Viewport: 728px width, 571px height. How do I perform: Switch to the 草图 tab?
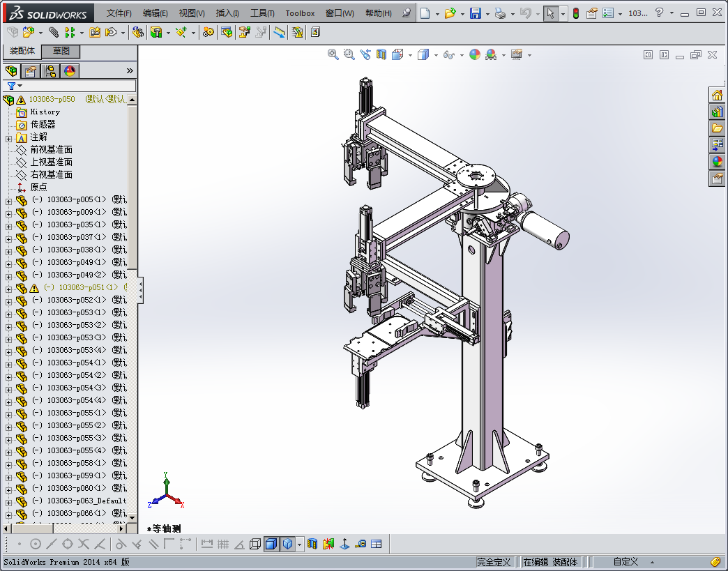tap(61, 51)
